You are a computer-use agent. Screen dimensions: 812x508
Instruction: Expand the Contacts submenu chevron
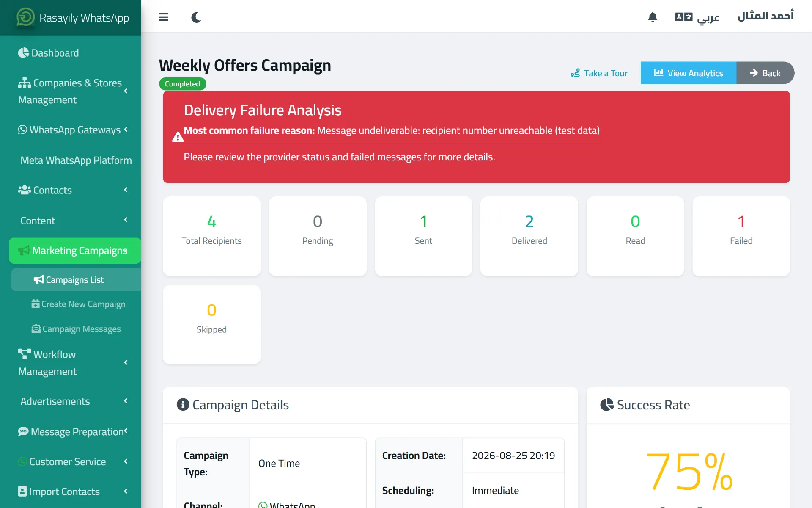coord(126,190)
